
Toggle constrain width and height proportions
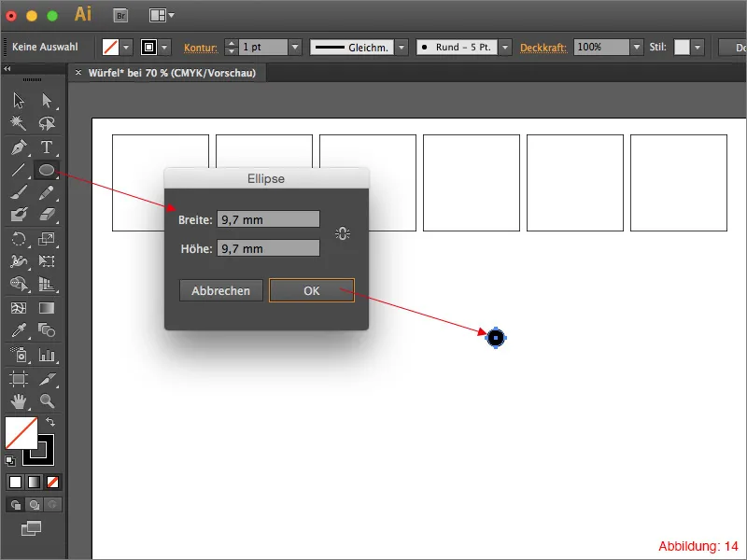coord(342,234)
